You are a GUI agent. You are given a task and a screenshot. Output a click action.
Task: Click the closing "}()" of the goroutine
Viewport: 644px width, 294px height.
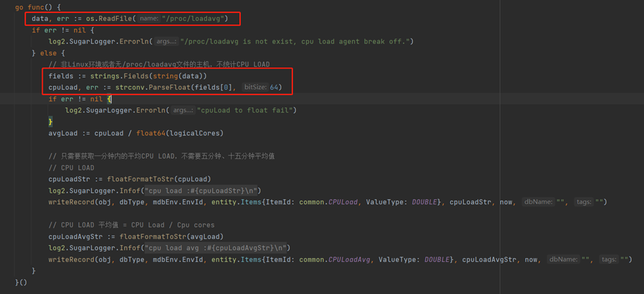pos(21,283)
